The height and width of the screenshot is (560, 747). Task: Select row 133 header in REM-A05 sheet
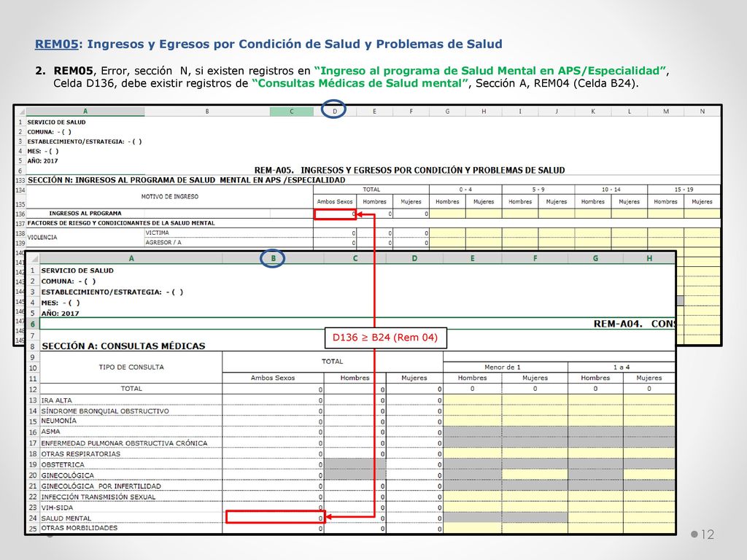coord(20,181)
